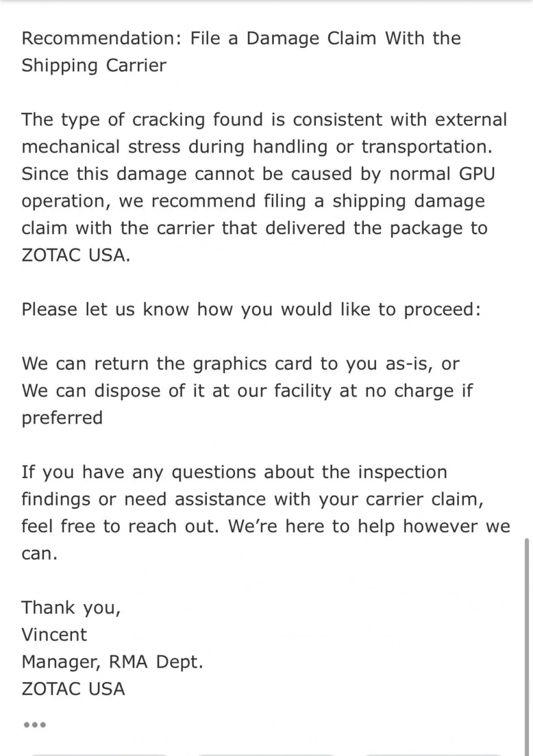Click "Please let us know how you would like to proceed"
This screenshot has width=533, height=756.
[251, 310]
